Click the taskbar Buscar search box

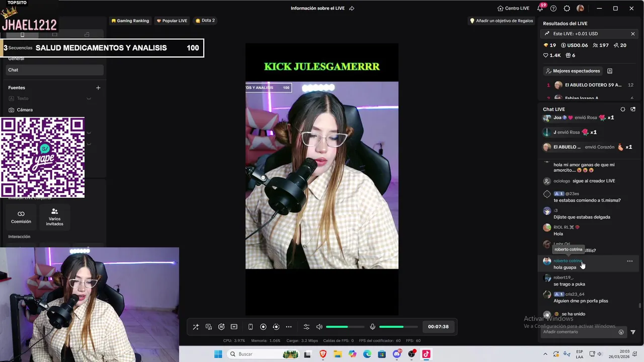pyautogui.click(x=264, y=354)
